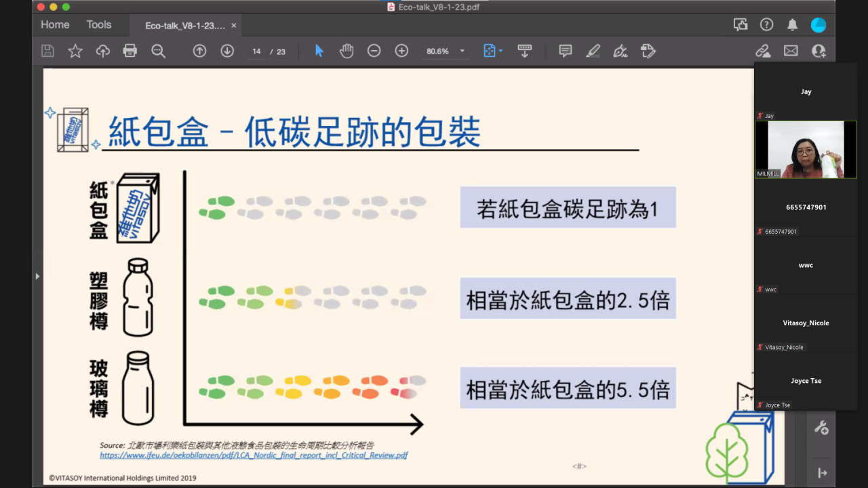The height and width of the screenshot is (488, 868).
Task: Select Jay participant tile
Action: pyautogui.click(x=806, y=91)
